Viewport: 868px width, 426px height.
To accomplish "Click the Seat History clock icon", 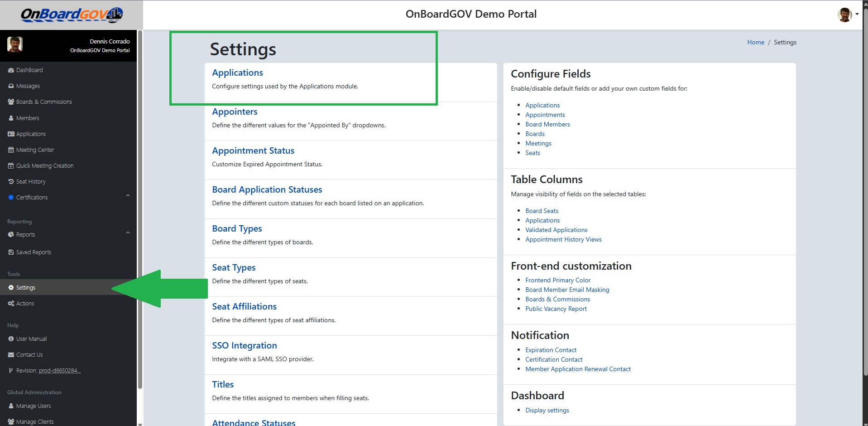I will coord(11,182).
